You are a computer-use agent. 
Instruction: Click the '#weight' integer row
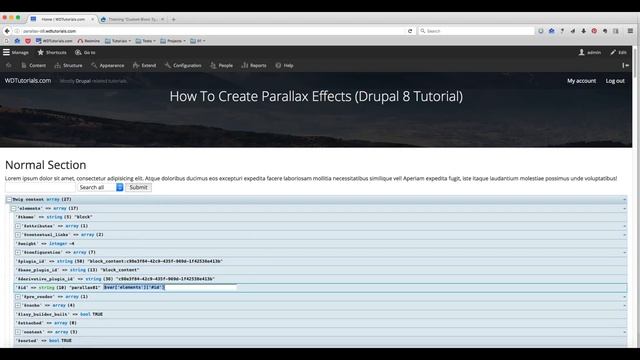point(320,244)
